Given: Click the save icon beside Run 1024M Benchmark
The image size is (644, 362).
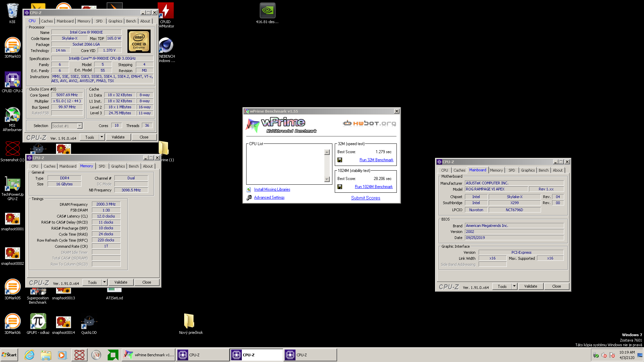Looking at the screenshot, I should click(340, 187).
